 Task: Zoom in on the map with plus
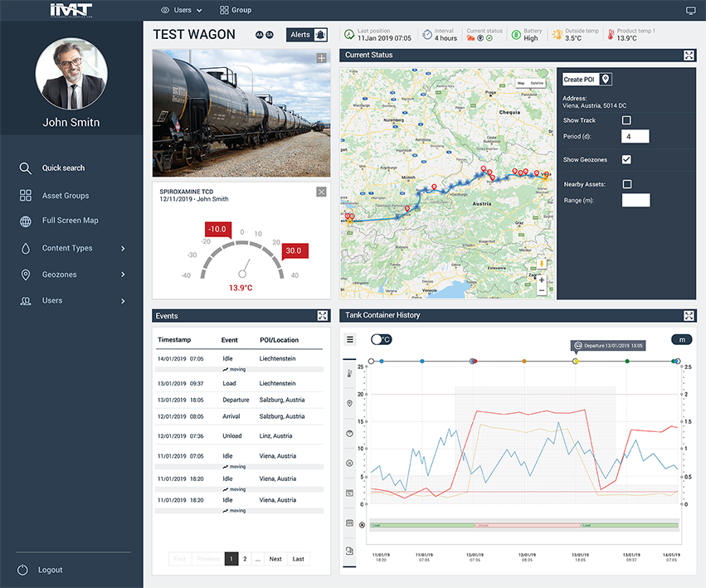tap(542, 280)
